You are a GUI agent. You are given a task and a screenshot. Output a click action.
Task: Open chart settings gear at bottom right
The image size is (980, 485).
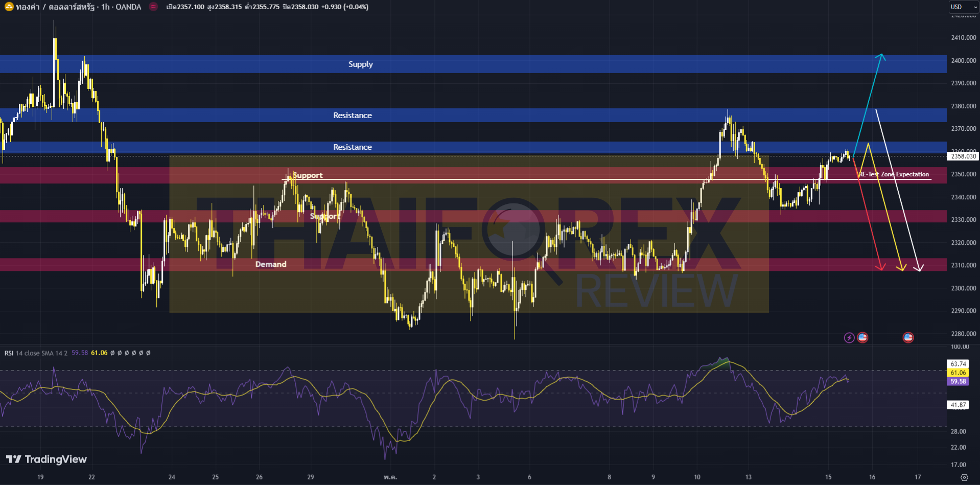click(964, 477)
